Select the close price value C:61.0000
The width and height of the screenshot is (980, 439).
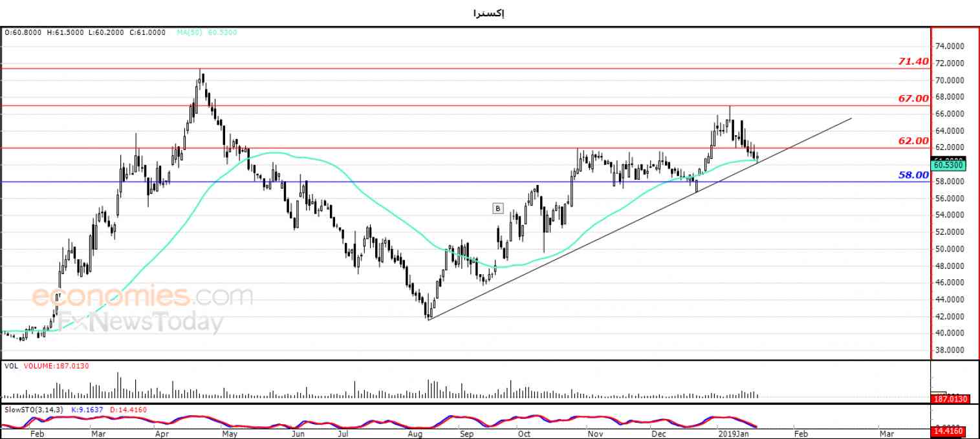(147, 32)
